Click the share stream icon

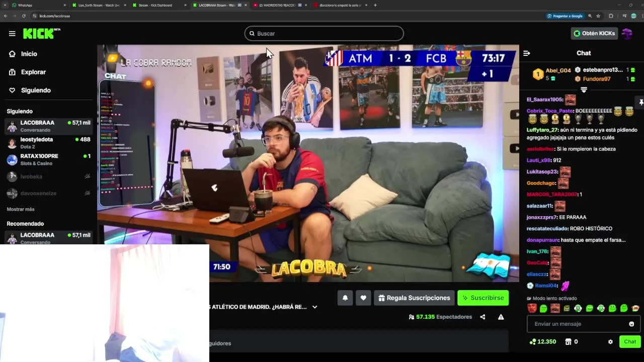point(482,317)
